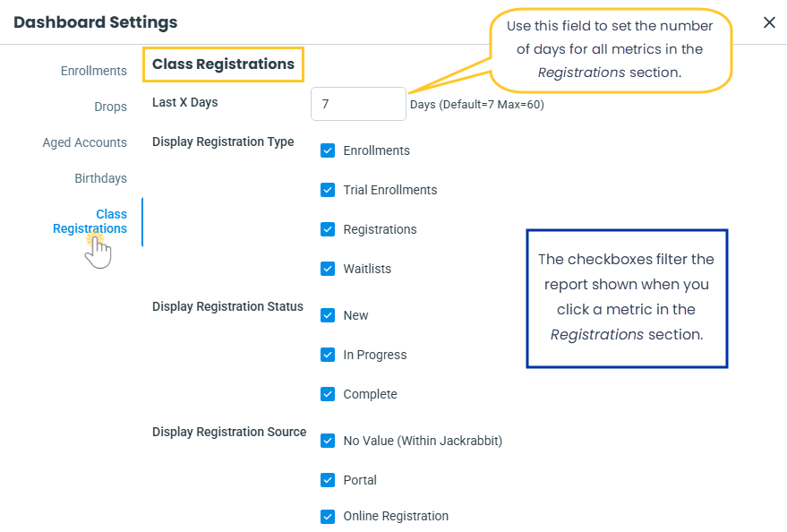The width and height of the screenshot is (787, 532).
Task: Click the Class Registrations section heading
Action: point(223,64)
